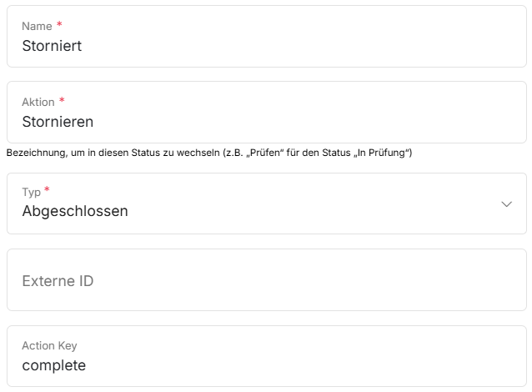Click the red asterisk next to Name
Image resolution: width=532 pixels, height=392 pixels.
(59, 25)
